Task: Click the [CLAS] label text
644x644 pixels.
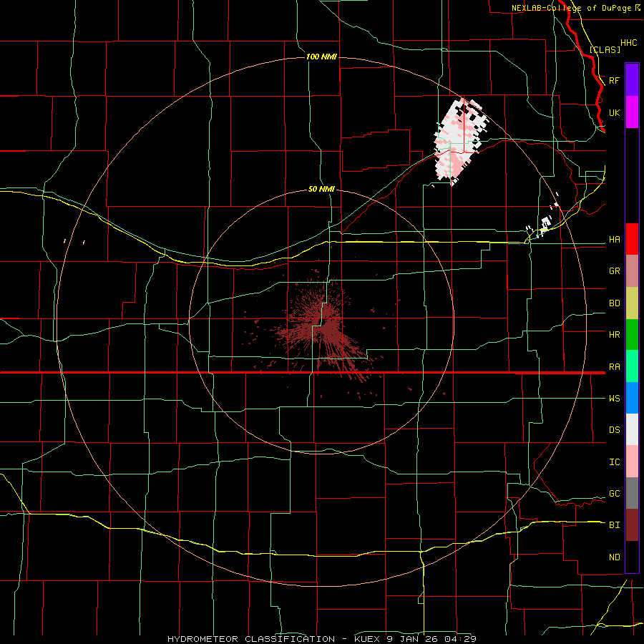Action: pos(605,49)
